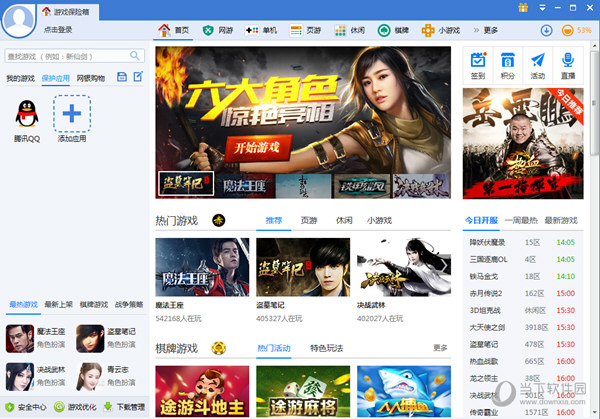
Task: Click 降妖伏魔录 server row
Action: pyautogui.click(x=523, y=242)
